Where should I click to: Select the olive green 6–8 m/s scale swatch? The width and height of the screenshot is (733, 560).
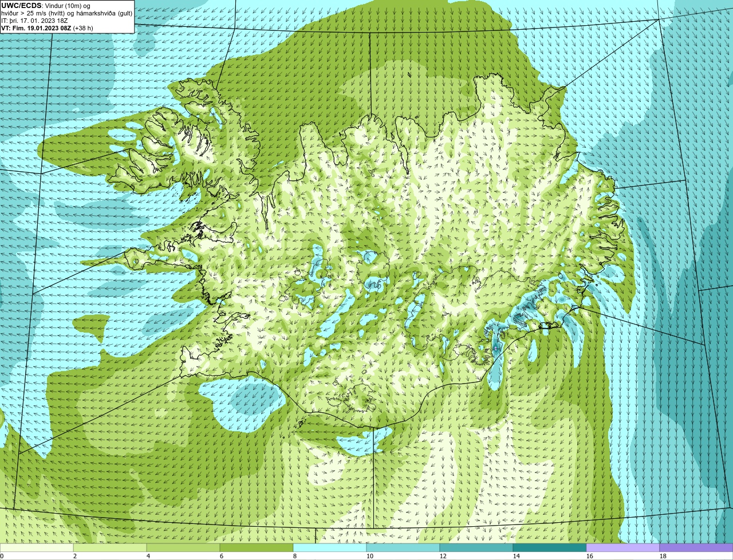click(257, 548)
